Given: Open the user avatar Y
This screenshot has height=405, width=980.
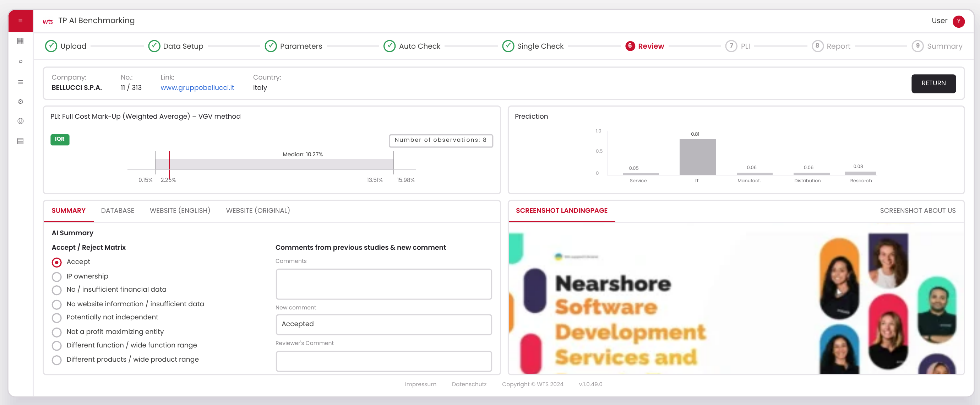Looking at the screenshot, I should 958,21.
